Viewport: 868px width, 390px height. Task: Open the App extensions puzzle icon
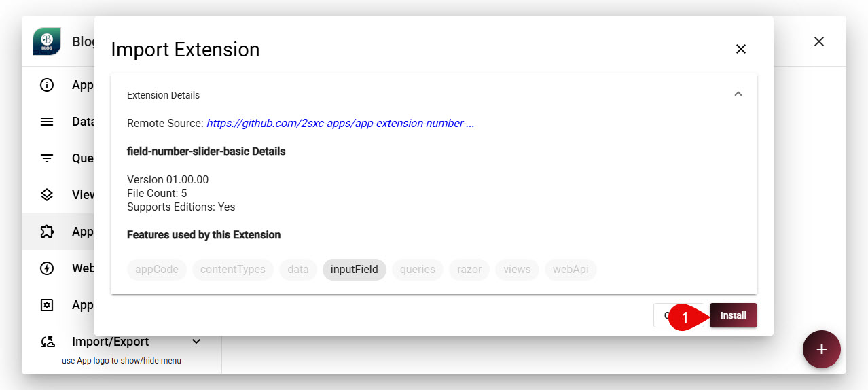click(47, 232)
